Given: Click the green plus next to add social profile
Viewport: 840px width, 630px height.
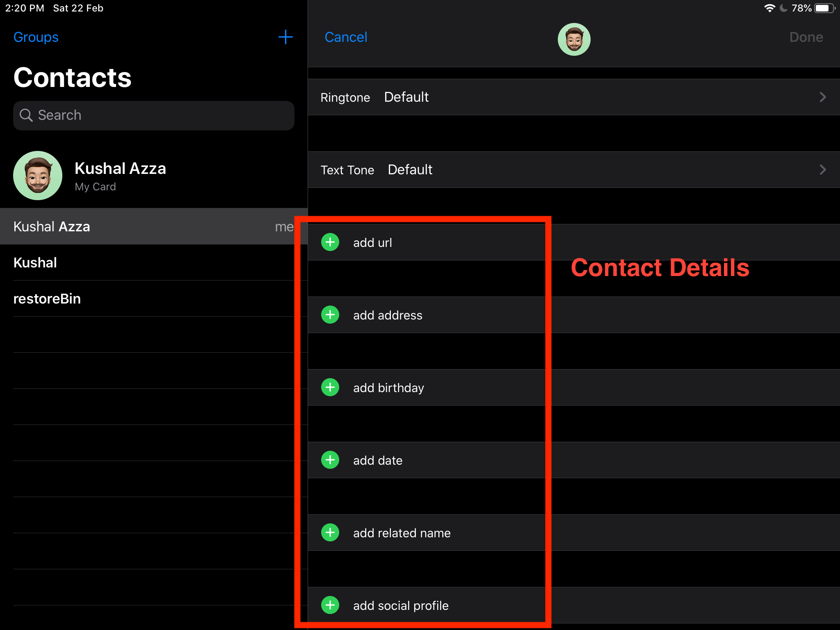Looking at the screenshot, I should (x=330, y=605).
